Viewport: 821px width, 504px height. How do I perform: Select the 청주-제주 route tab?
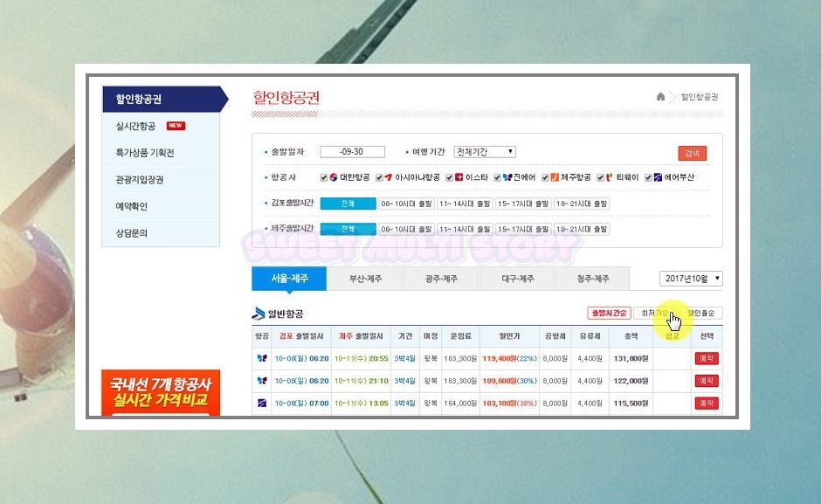[x=593, y=279]
